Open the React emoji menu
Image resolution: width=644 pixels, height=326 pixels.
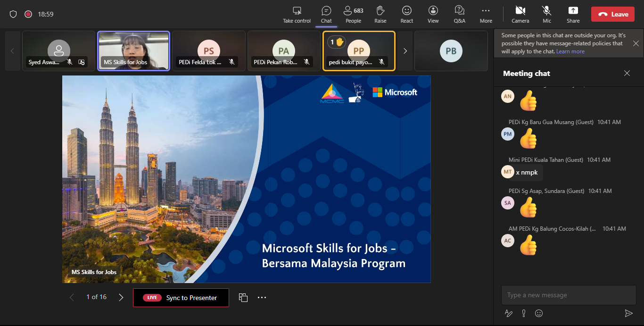(x=407, y=15)
